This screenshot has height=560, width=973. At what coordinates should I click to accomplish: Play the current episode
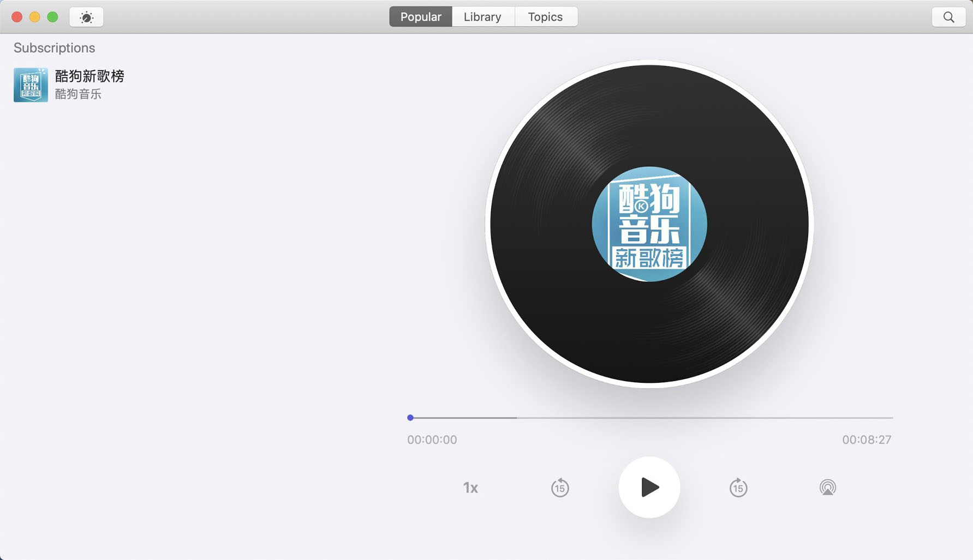pos(649,487)
